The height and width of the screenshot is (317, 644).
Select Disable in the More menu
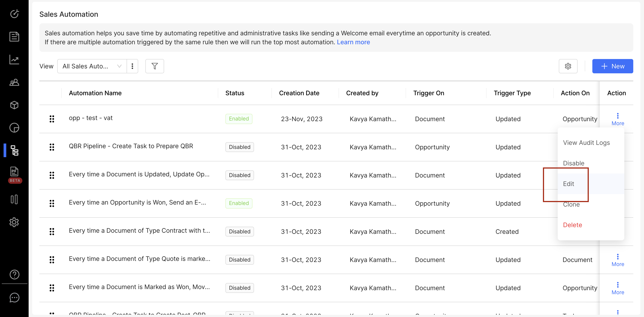[573, 163]
